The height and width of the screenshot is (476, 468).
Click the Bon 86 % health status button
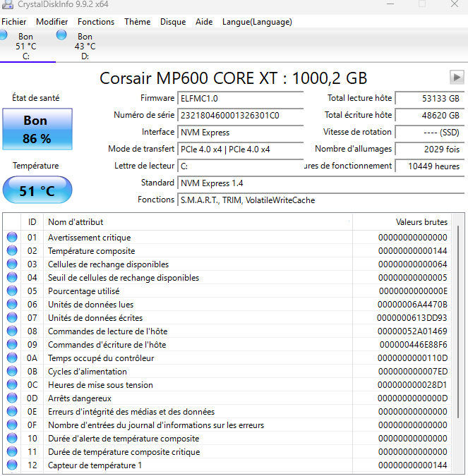[x=37, y=129]
